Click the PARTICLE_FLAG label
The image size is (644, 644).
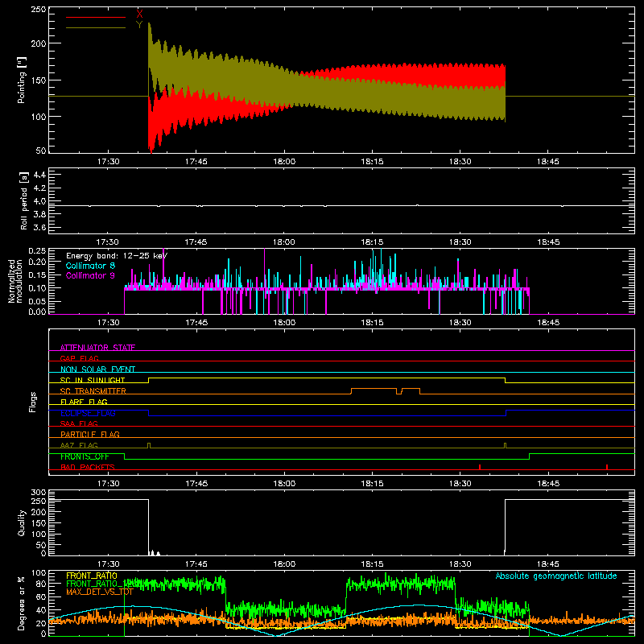90,434
